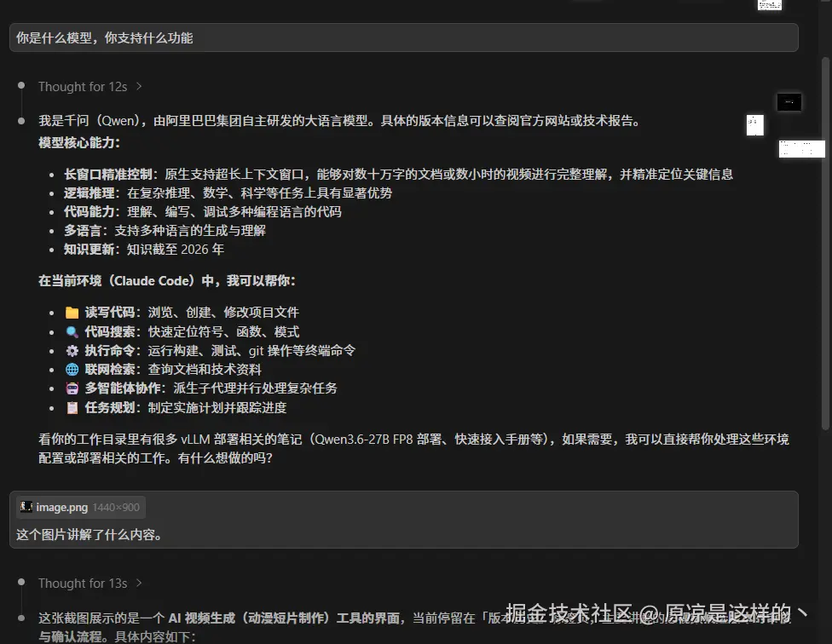Click the robot emoji beside 多智能体协作
The width and height of the screenshot is (832, 644).
[72, 388]
